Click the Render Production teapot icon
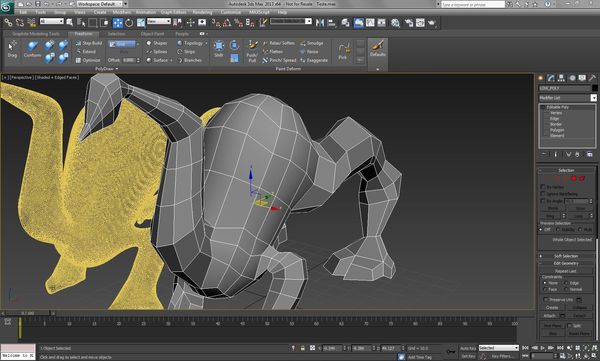 (432, 23)
